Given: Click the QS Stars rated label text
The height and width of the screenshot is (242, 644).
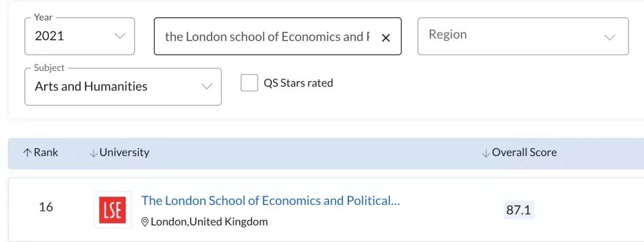Looking at the screenshot, I should (298, 83).
